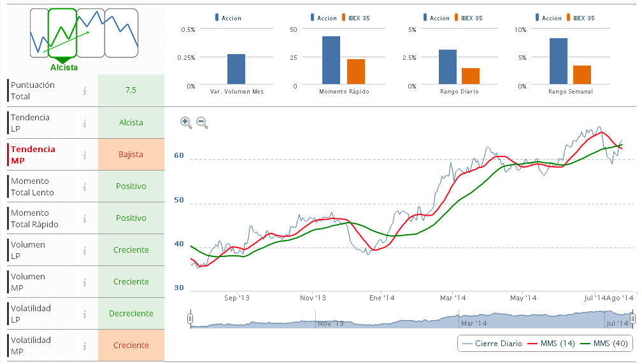The image size is (642, 364).
Task: Open info icon for Tendencia LP
Action: click(85, 123)
